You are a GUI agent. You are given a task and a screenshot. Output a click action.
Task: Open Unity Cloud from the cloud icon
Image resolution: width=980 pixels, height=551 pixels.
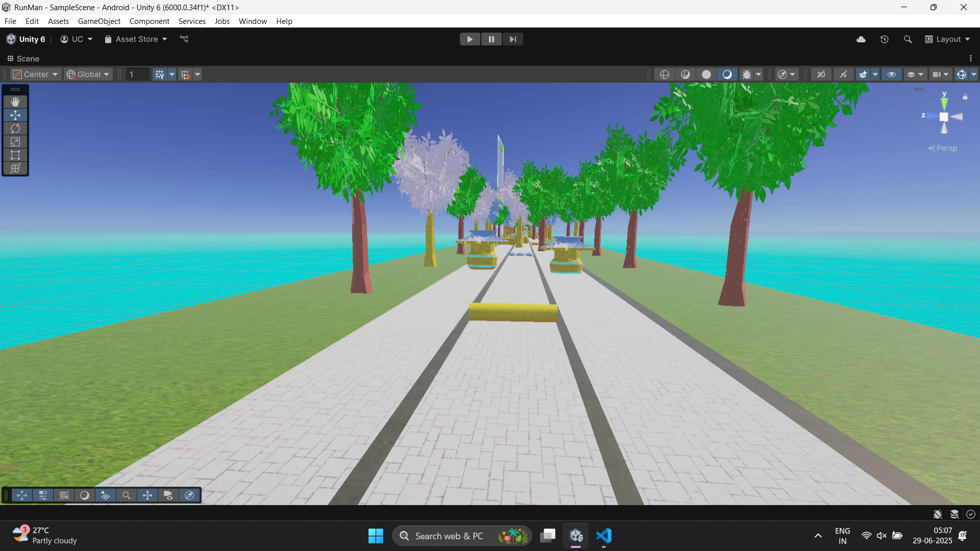click(861, 39)
